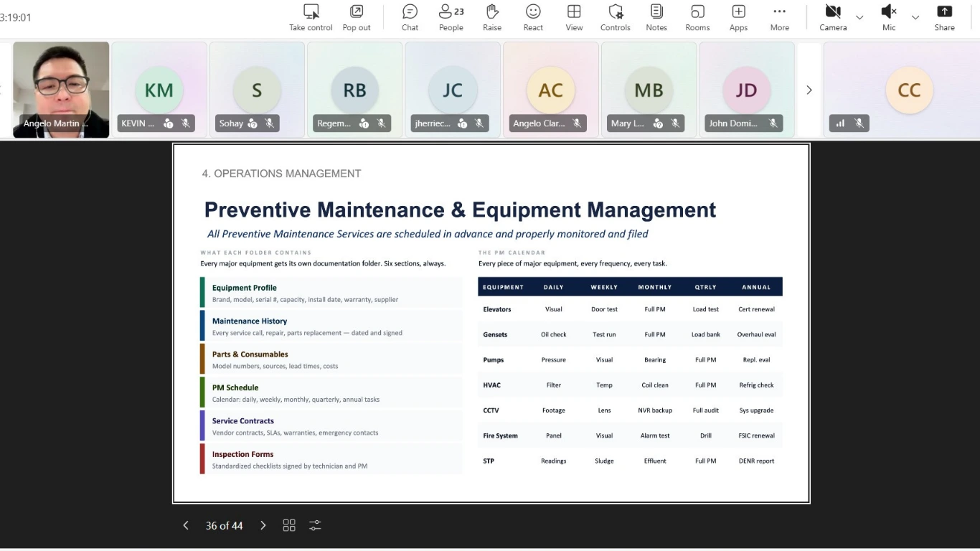Open the React emoji menu
The image size is (980, 551).
tap(533, 18)
